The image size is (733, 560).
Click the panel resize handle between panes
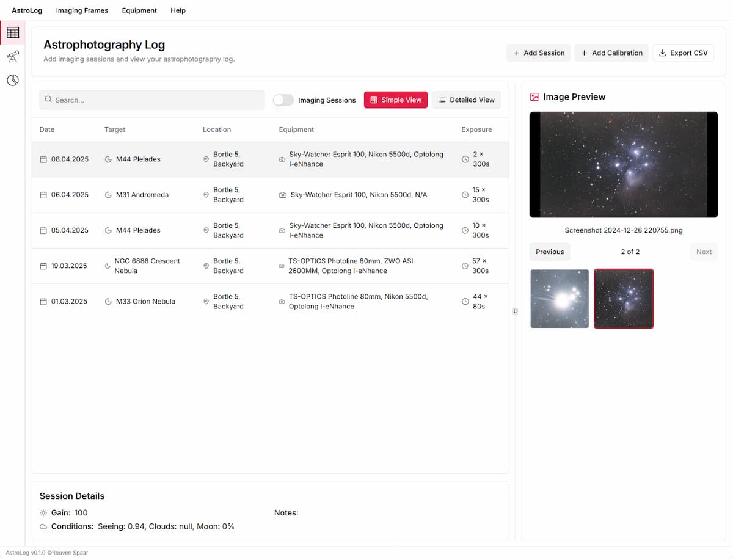(515, 311)
